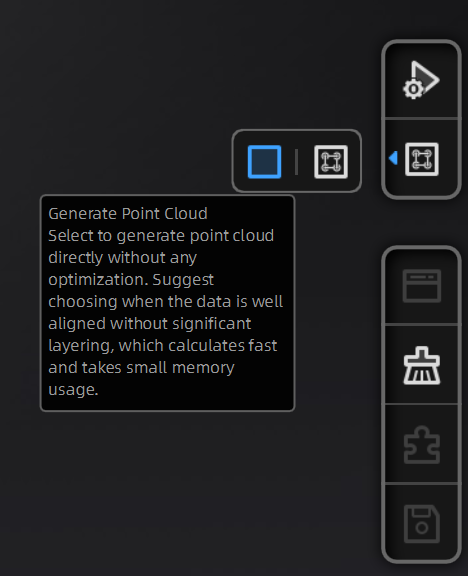Click the divider between the flyout options
Image resolution: width=468 pixels, height=576 pixels.
[x=296, y=162]
